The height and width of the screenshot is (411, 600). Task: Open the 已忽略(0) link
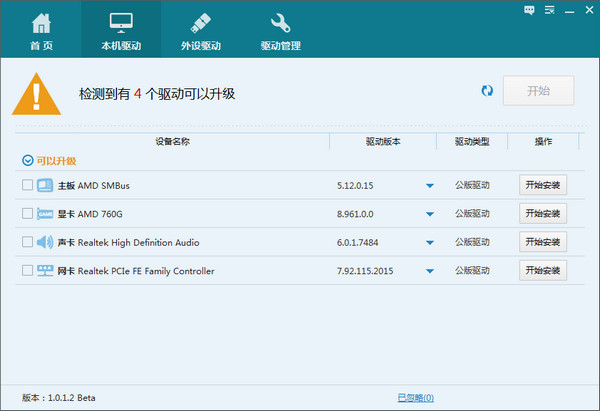click(416, 398)
